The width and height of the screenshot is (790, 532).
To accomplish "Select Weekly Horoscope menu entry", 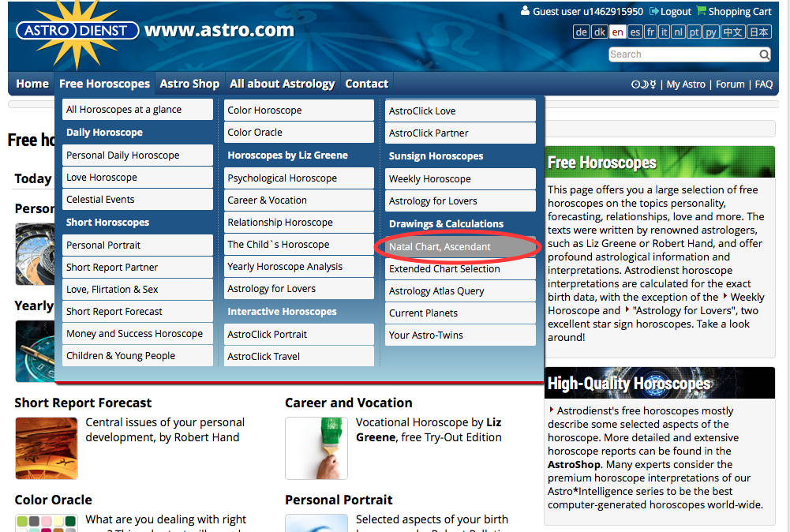I will tap(460, 179).
